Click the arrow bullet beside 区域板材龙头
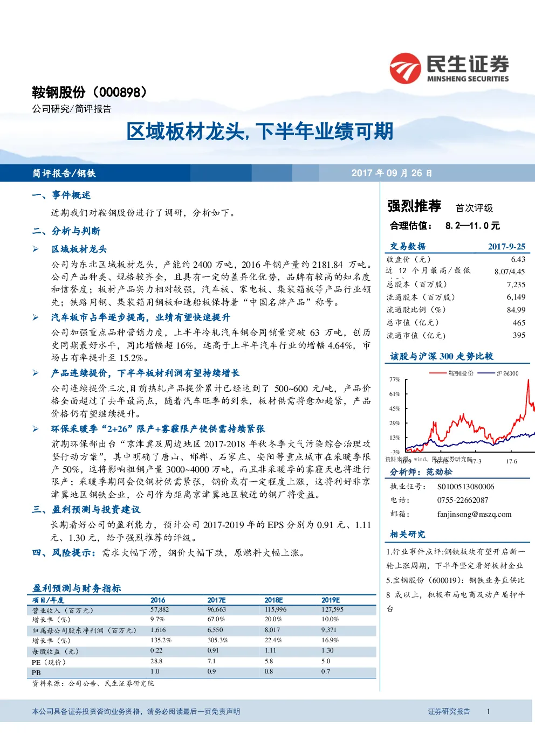The width and height of the screenshot is (535, 756). [x=36, y=249]
